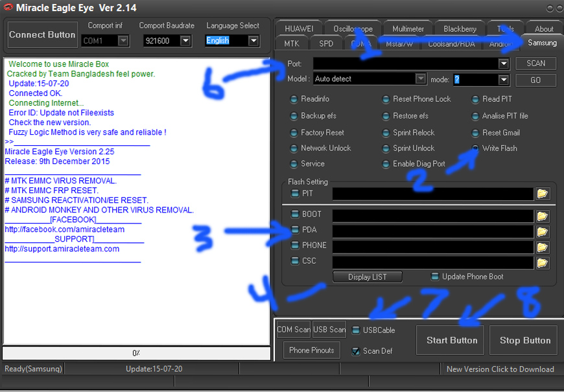Browse for the BOOT file
This screenshot has width=564, height=392.
[542, 216]
